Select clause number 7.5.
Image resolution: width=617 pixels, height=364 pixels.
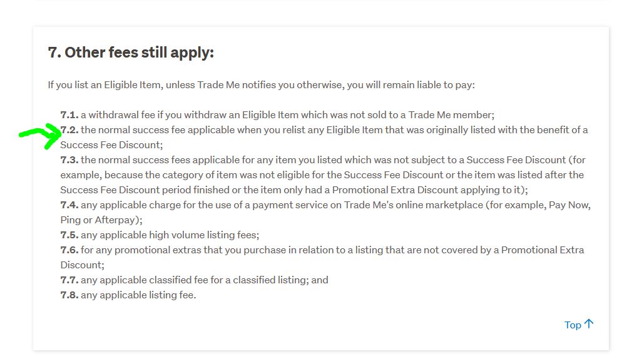click(x=69, y=235)
